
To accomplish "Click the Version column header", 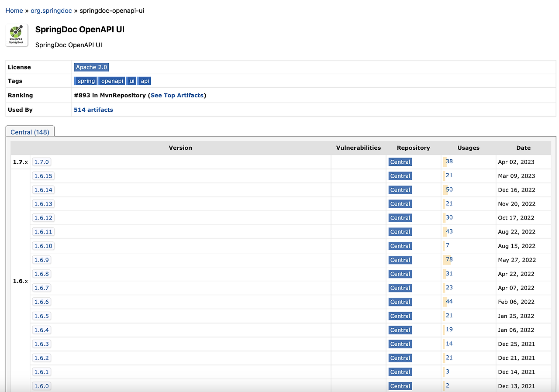I will 180,148.
